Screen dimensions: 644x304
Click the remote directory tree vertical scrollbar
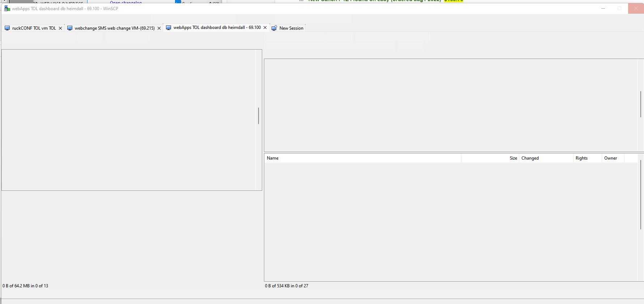[x=641, y=104]
